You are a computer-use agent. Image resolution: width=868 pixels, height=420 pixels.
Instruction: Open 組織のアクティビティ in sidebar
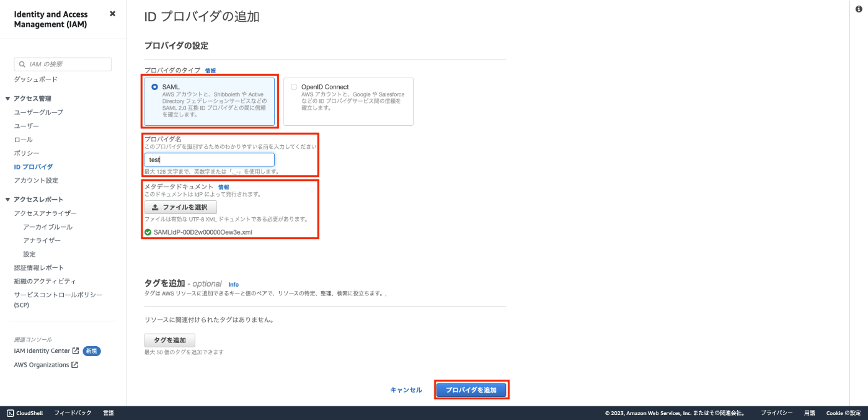click(x=45, y=282)
